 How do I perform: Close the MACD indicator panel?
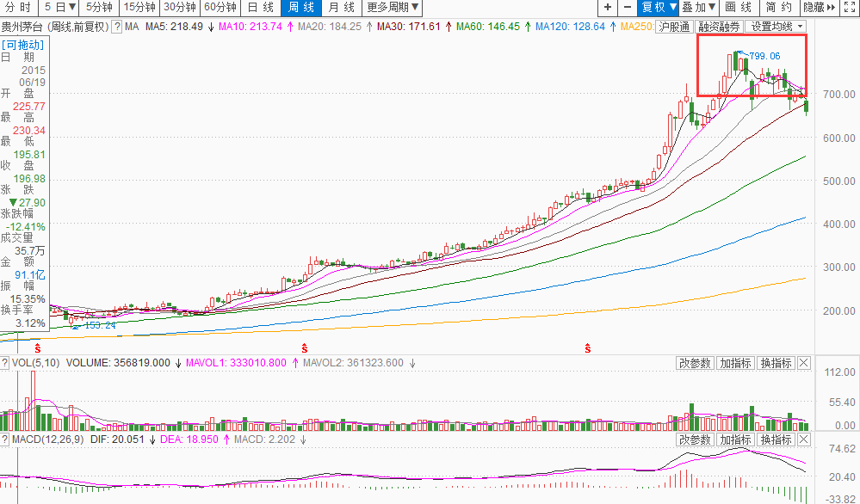click(804, 439)
